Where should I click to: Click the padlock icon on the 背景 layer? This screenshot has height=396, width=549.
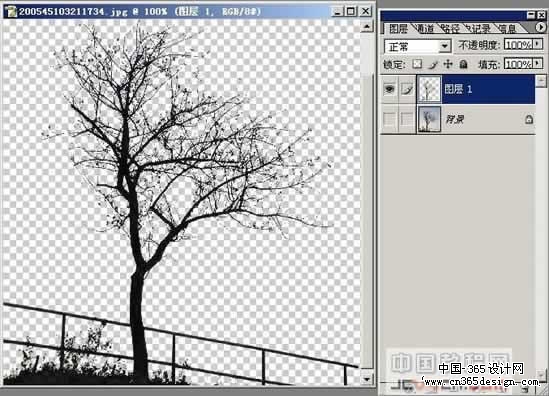pos(529,119)
